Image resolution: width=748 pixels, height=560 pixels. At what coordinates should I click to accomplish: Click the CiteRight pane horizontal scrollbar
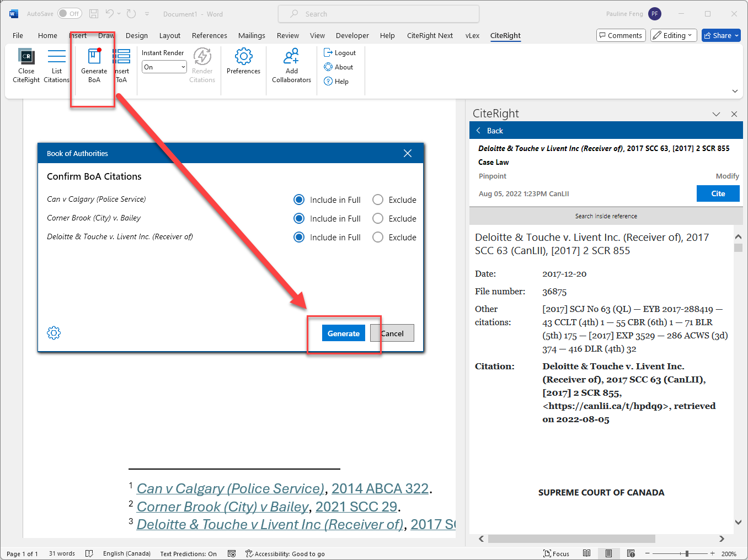tap(571, 539)
